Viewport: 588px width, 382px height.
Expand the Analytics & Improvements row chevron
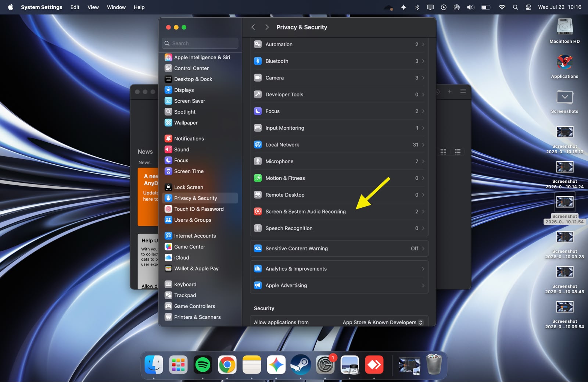point(423,269)
